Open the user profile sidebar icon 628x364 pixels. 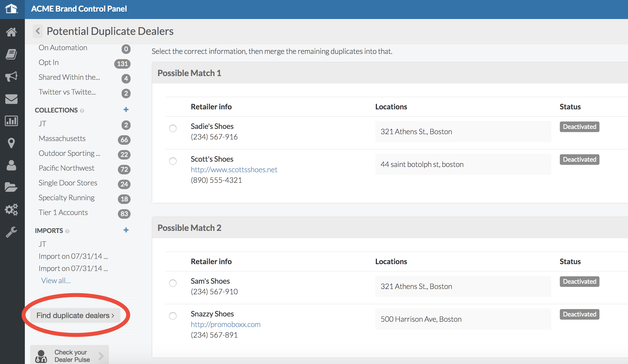[11, 166]
